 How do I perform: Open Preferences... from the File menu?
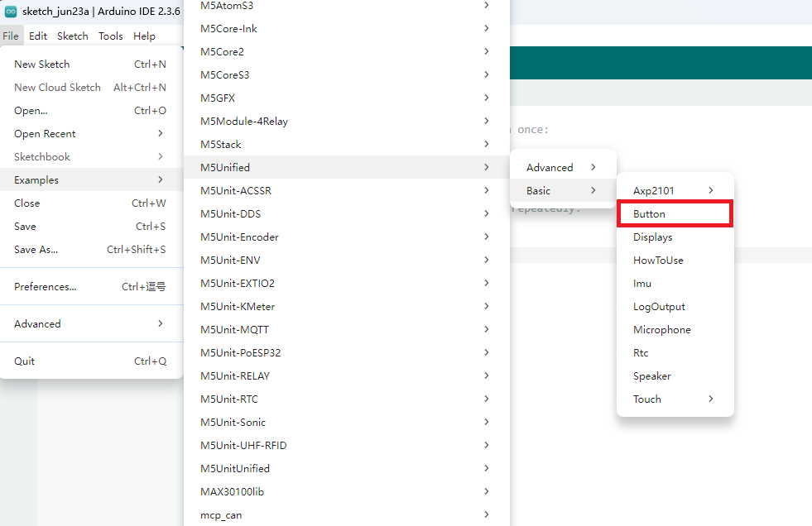pyautogui.click(x=92, y=286)
